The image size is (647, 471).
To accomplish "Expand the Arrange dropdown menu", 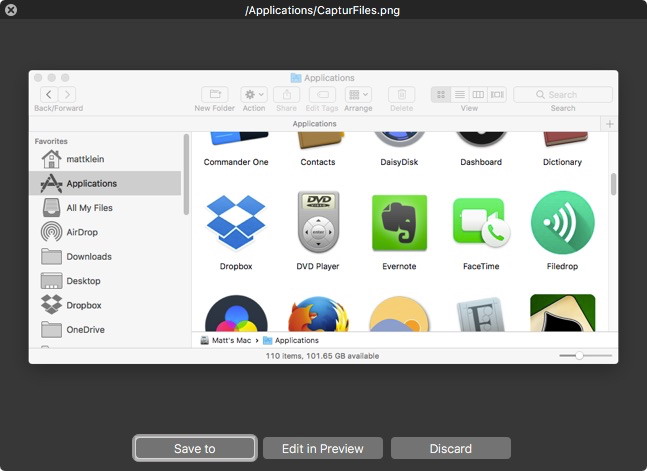I will click(358, 95).
